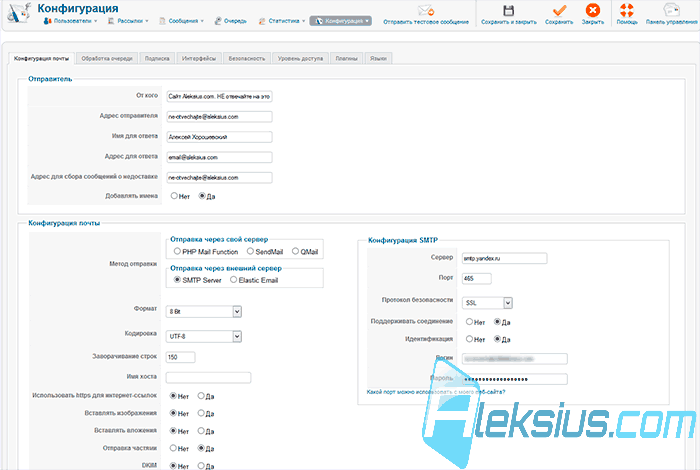The image size is (700, 470).
Task: Open the Протокол безопасности SSL dropdown
Action: pos(487,303)
